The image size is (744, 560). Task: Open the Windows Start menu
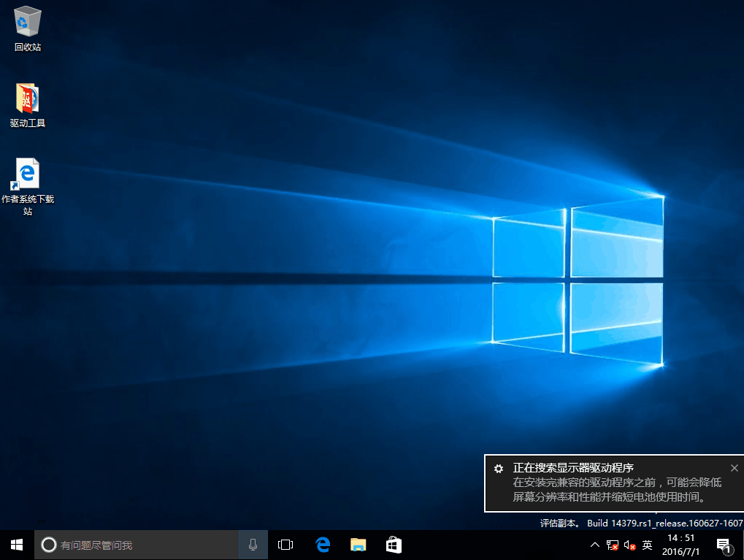[16, 545]
